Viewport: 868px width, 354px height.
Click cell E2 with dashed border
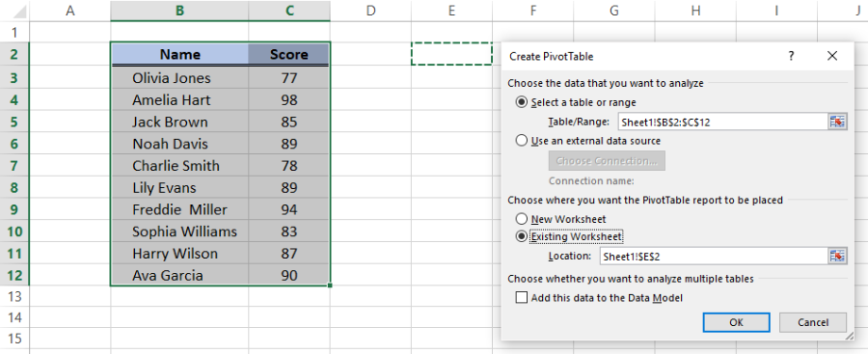click(x=451, y=54)
